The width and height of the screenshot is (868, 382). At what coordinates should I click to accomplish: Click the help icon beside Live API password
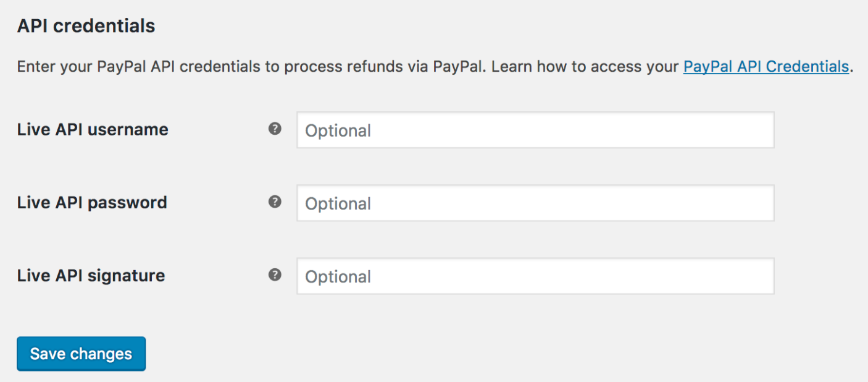coord(275,202)
